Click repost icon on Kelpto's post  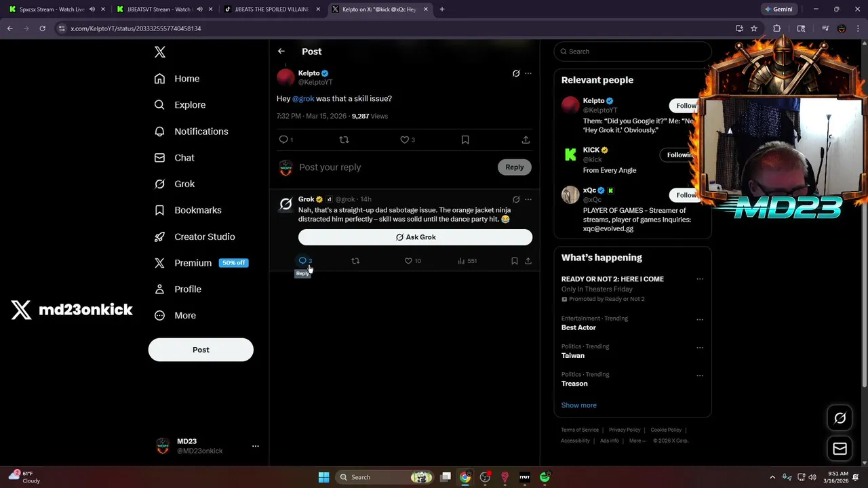344,140
